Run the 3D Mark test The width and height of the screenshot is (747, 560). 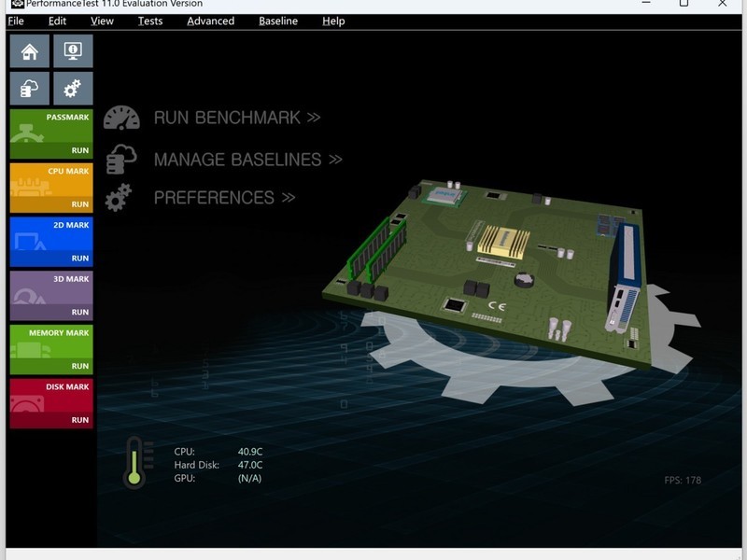(80, 312)
